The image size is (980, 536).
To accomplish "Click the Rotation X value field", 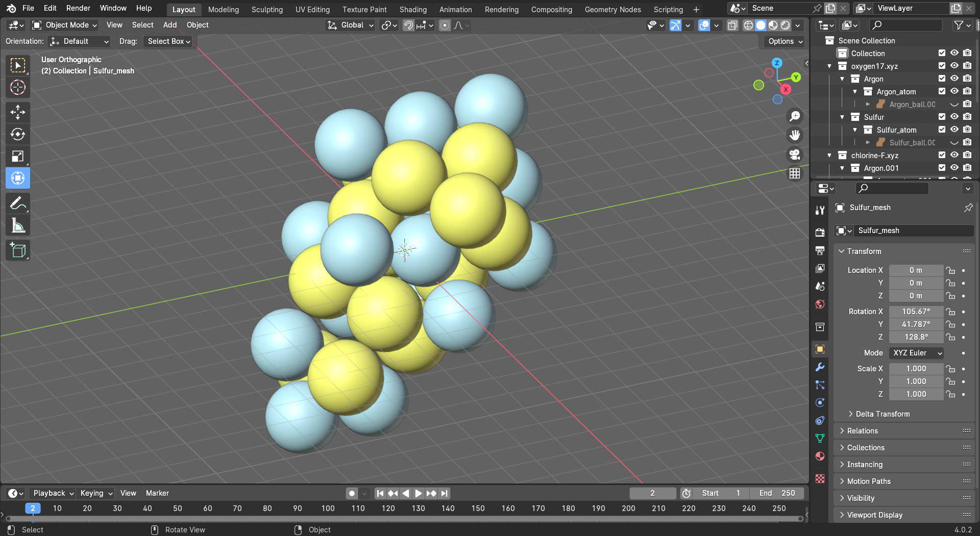I will [x=916, y=312].
